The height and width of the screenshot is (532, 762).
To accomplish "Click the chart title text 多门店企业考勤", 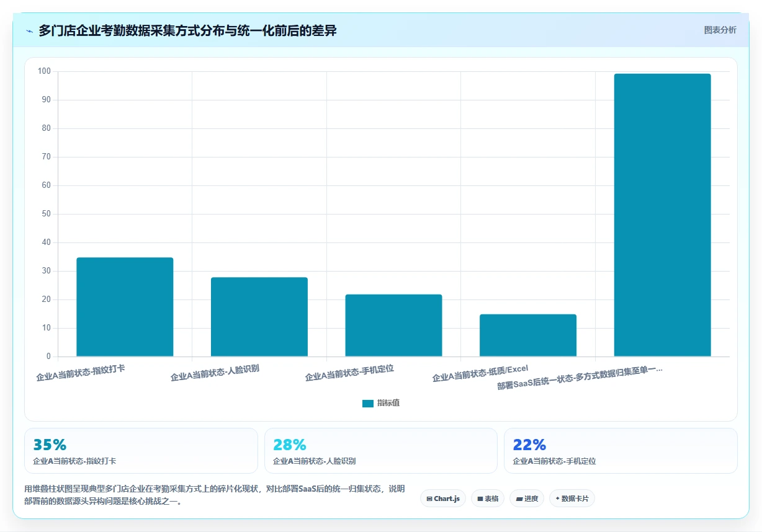I will point(187,30).
